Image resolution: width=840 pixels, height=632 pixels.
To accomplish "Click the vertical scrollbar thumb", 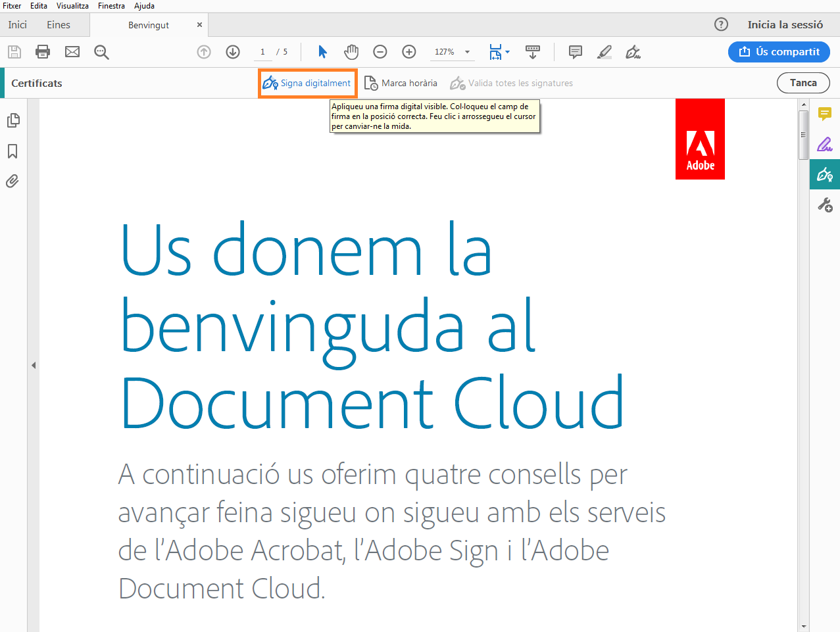I will click(803, 135).
